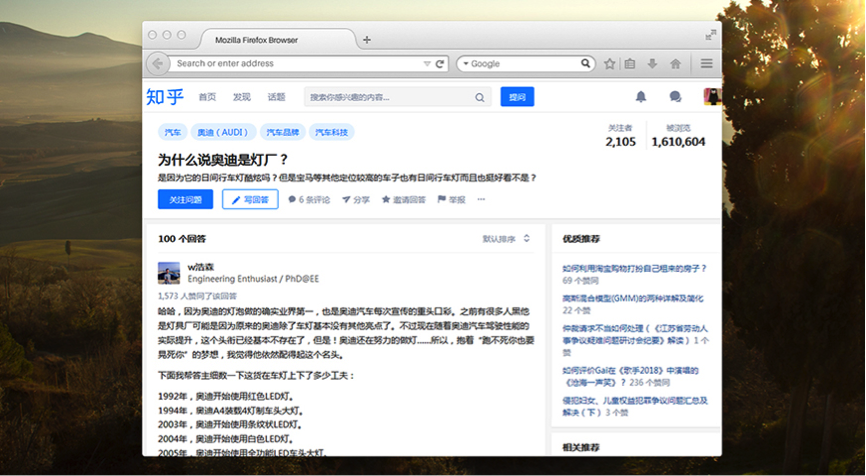
Task: Reload the page in the address bar
Action: 440,64
